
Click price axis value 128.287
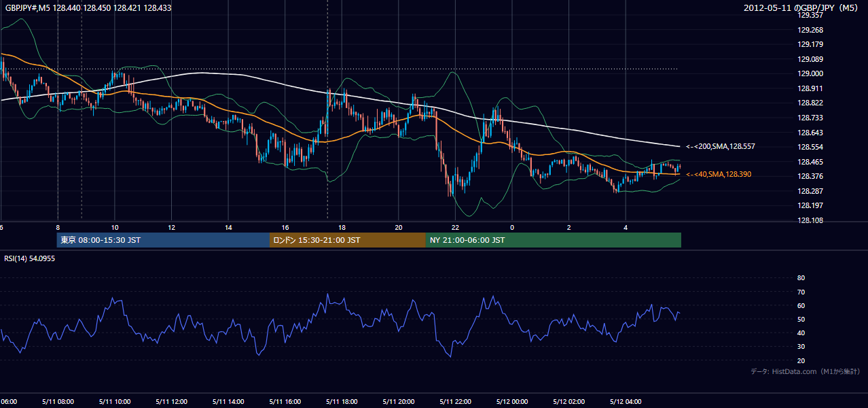[x=810, y=191]
